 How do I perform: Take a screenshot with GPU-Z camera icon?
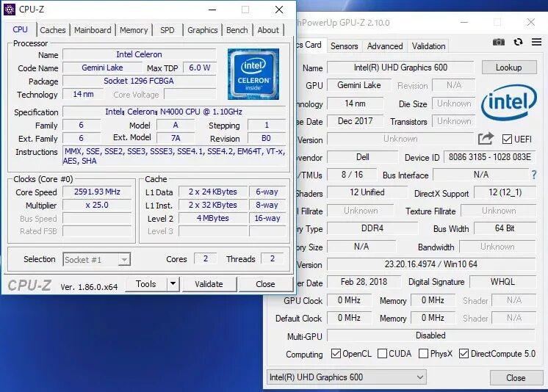498,43
